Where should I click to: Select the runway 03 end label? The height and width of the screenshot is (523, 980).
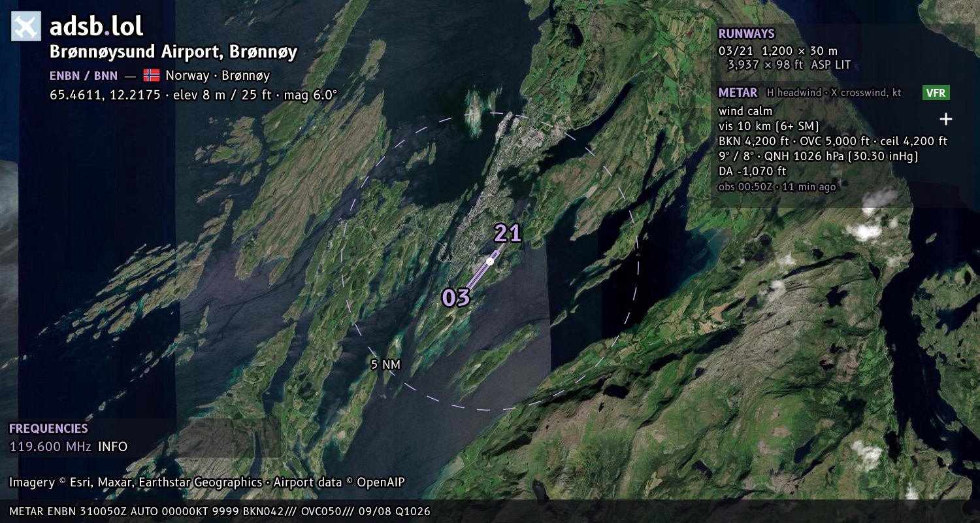(x=456, y=297)
